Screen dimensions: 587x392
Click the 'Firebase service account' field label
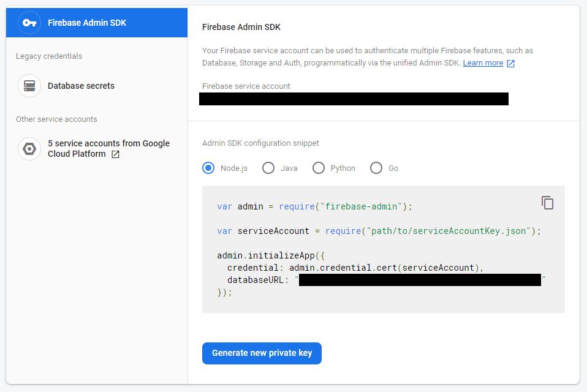pyautogui.click(x=246, y=86)
